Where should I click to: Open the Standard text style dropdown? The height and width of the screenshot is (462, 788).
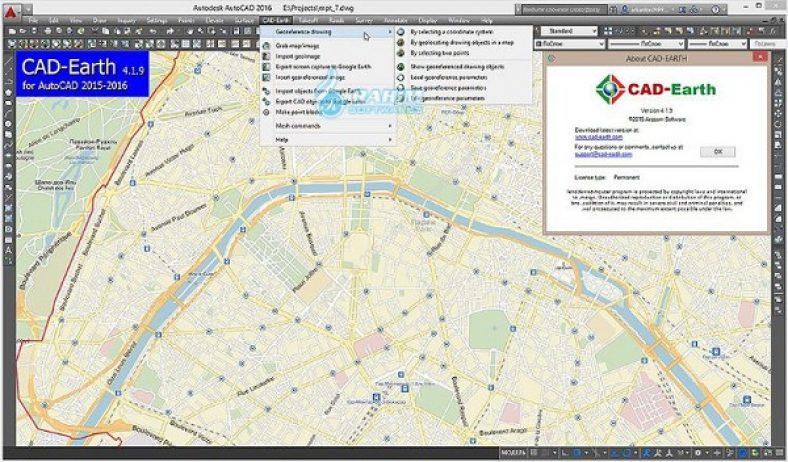click(x=569, y=31)
